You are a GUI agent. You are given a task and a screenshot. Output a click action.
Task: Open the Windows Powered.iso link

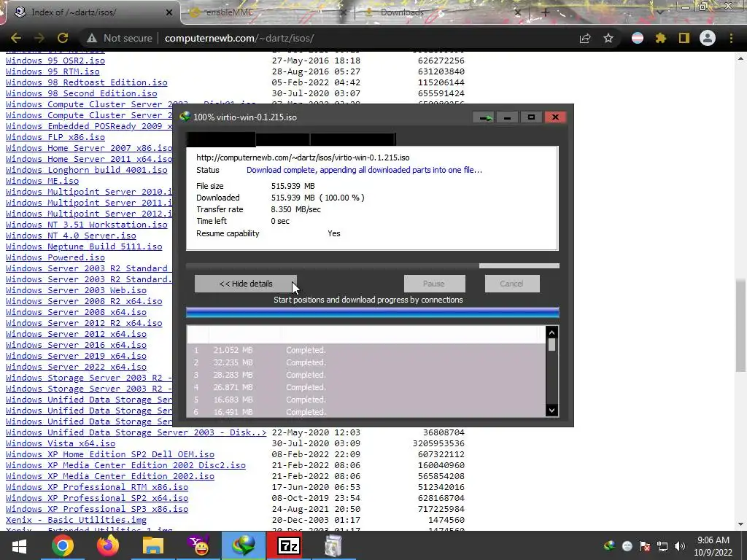55,257
